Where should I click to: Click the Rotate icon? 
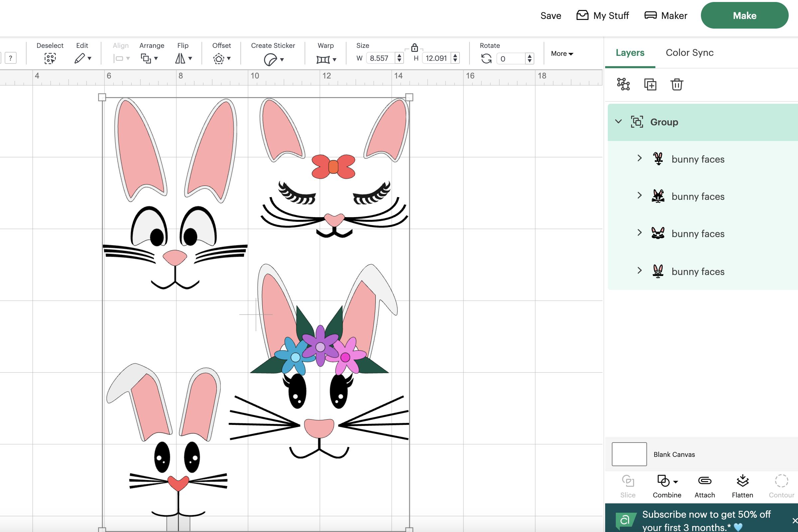(486, 59)
